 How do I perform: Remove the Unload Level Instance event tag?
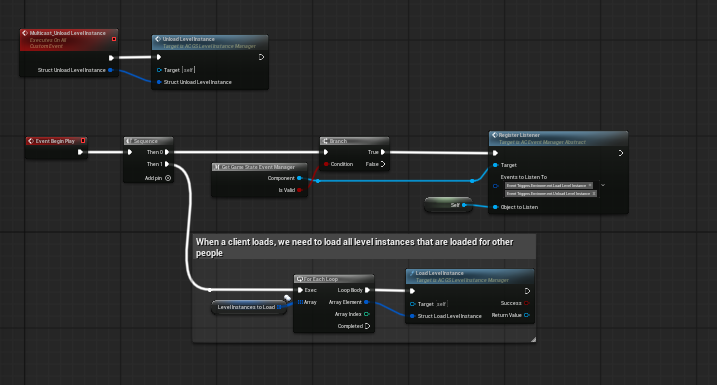tap(594, 193)
